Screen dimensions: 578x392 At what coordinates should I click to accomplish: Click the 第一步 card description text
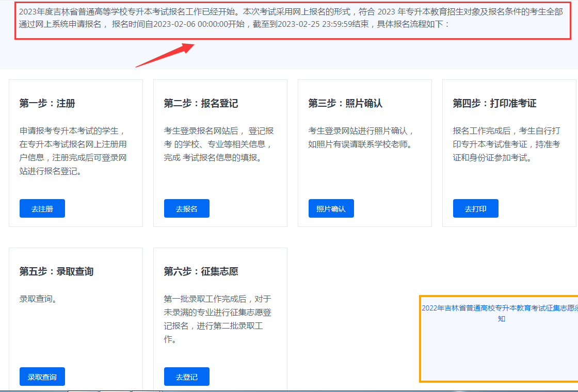click(75, 150)
